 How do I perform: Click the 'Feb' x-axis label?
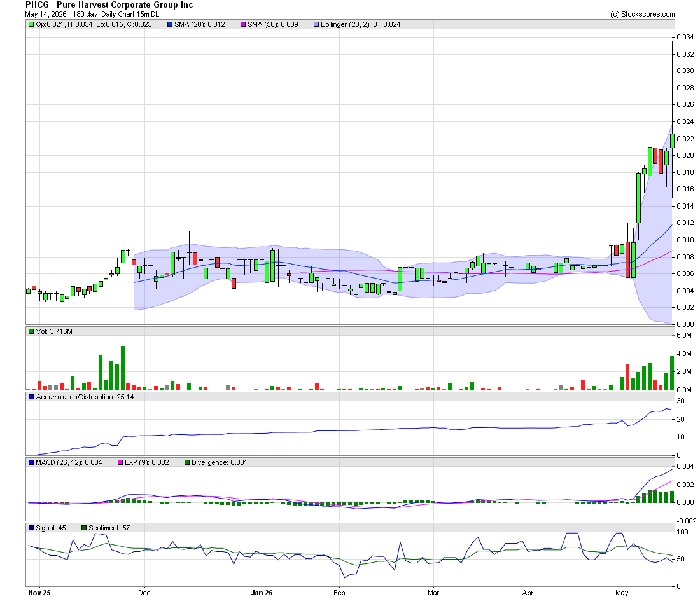coord(339,593)
